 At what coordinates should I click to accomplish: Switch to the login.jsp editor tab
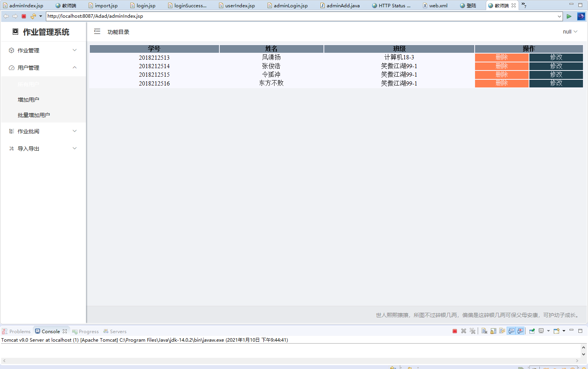click(143, 5)
